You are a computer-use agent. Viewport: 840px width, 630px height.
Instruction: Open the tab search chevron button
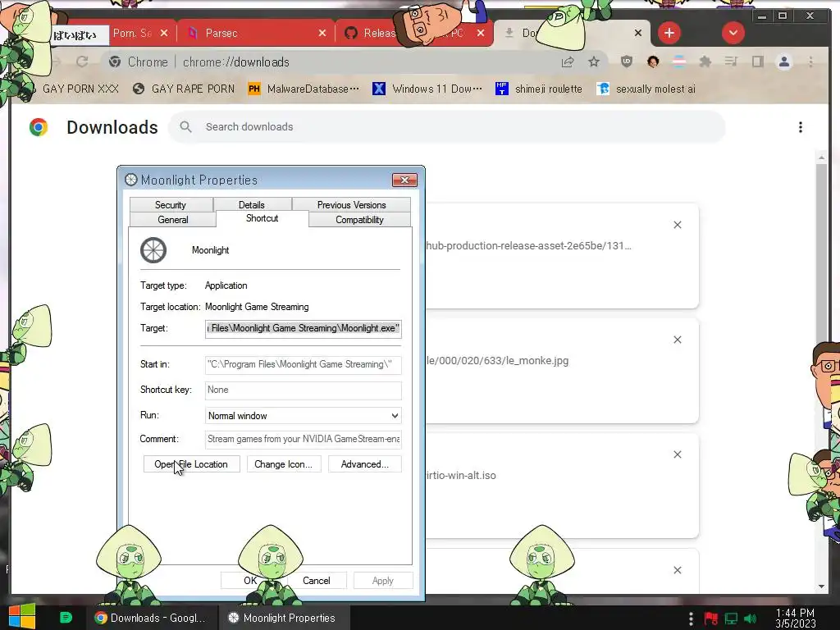click(733, 33)
